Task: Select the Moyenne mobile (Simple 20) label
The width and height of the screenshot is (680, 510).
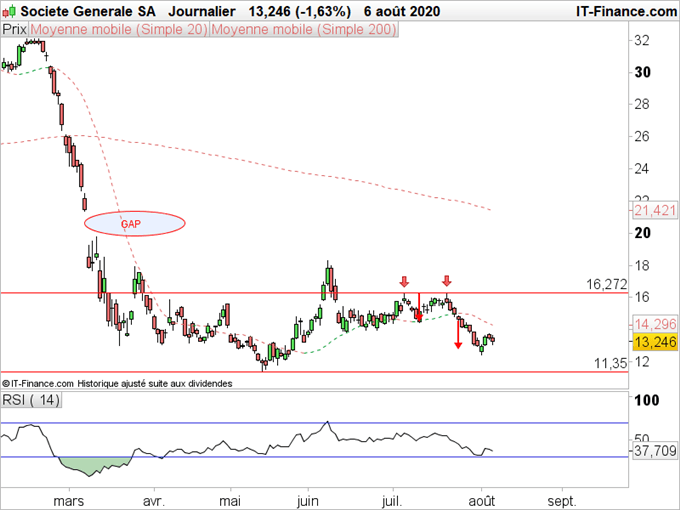Action: [x=119, y=29]
